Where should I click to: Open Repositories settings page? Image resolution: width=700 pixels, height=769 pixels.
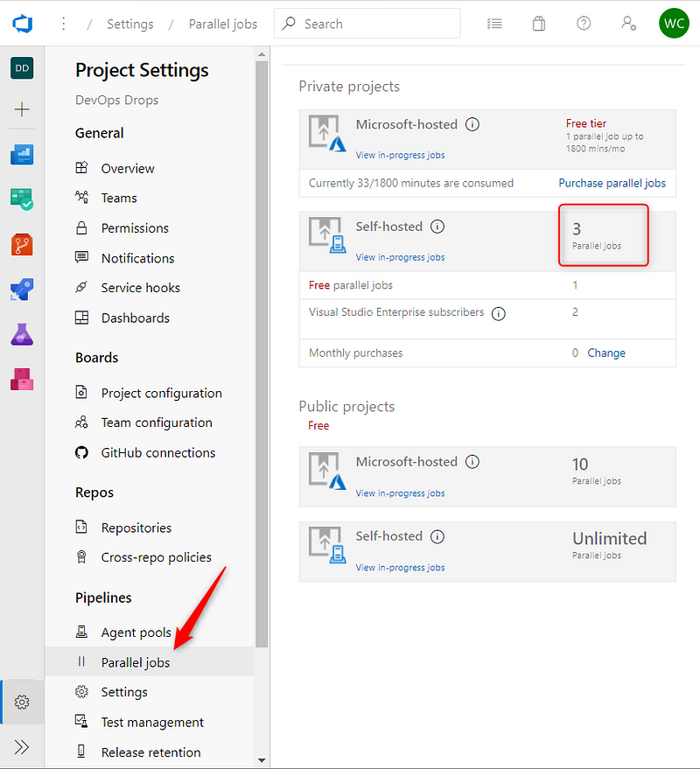click(136, 528)
